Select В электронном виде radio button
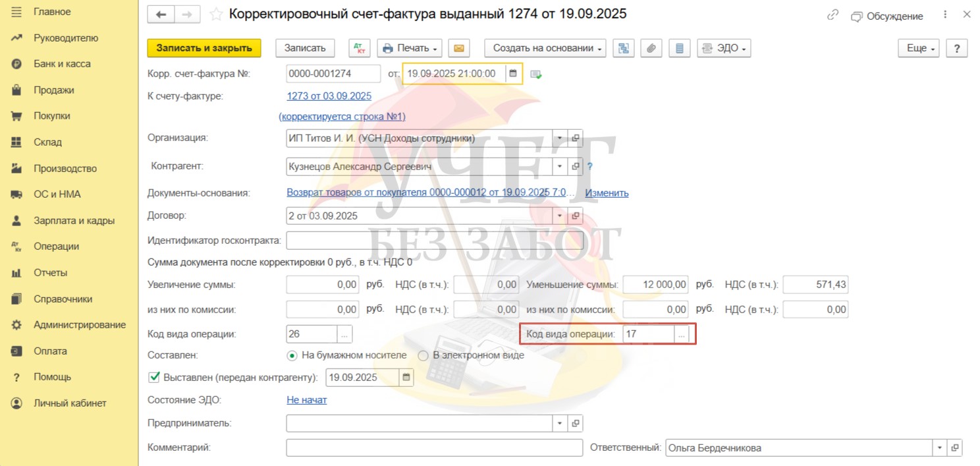Image resolution: width=980 pixels, height=466 pixels. point(423,355)
